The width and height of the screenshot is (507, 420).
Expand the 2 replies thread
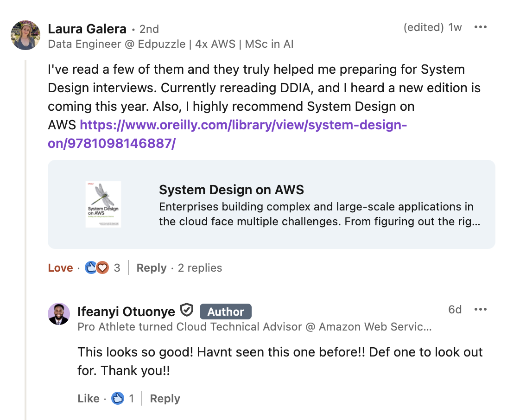pyautogui.click(x=200, y=268)
